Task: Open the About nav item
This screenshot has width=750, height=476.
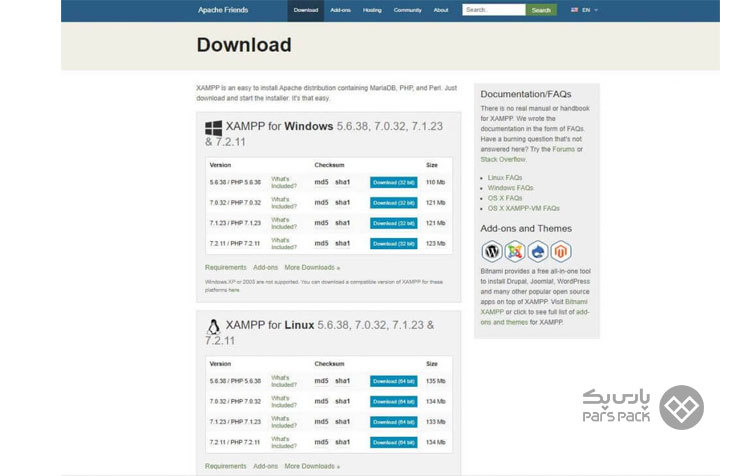Action: [441, 10]
